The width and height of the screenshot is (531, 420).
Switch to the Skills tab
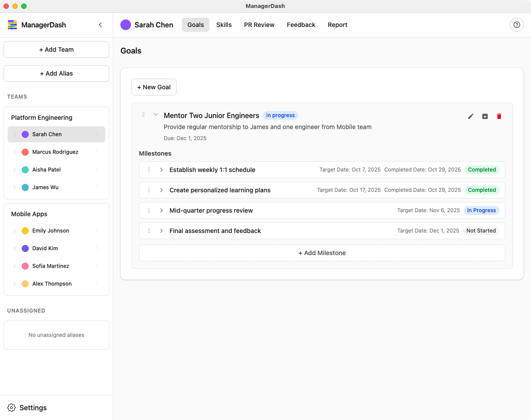(224, 25)
